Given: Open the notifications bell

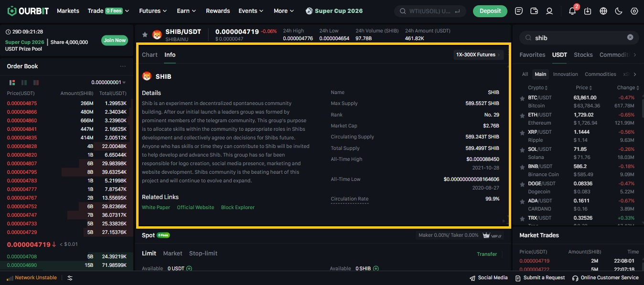Looking at the screenshot, I should 572,11.
